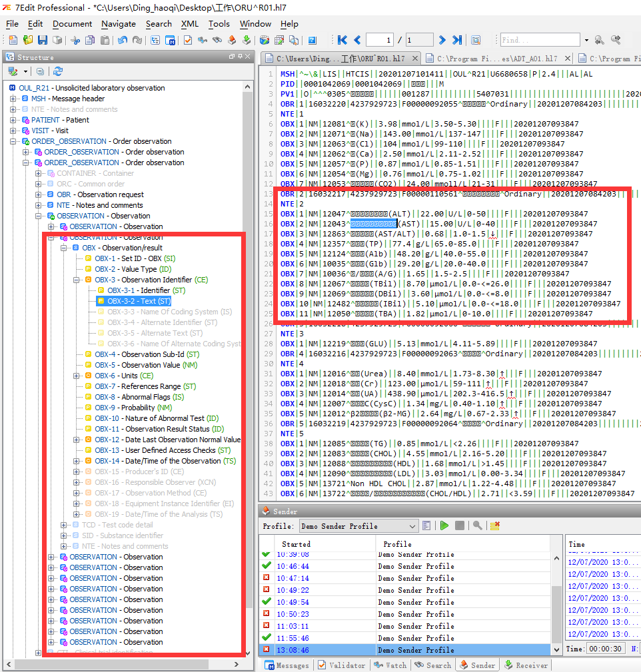Viewport: 641px width, 672px height.
Task: Click the Find input field
Action: click(x=540, y=39)
